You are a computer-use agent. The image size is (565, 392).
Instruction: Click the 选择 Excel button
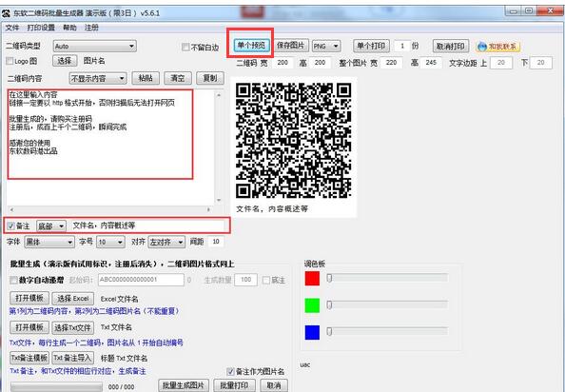point(73,299)
